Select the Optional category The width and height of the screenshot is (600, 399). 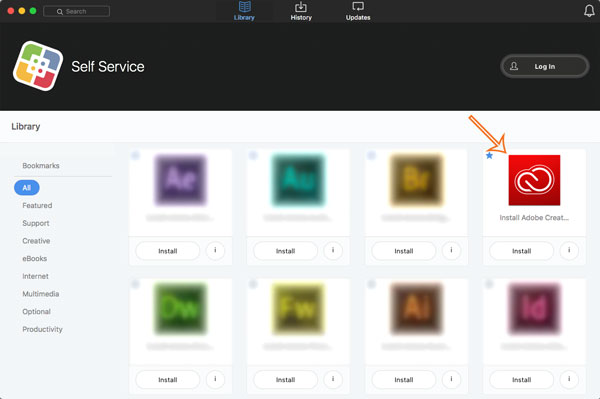pos(36,311)
